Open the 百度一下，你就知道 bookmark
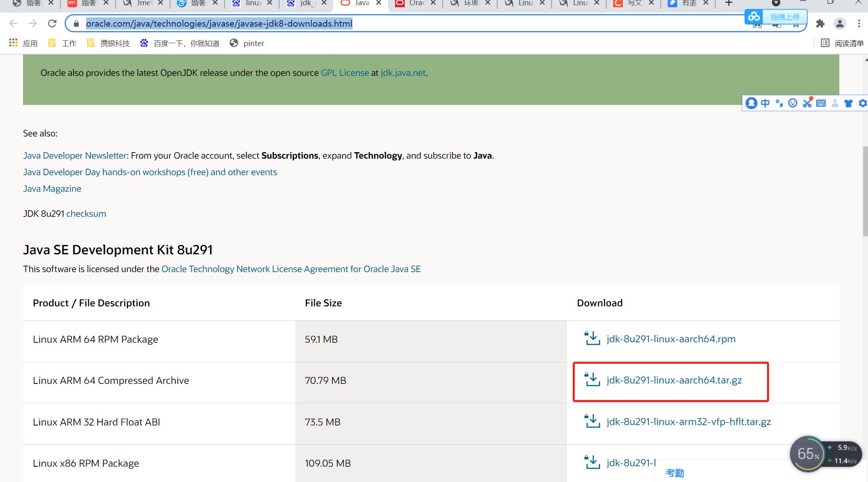This screenshot has width=868, height=482. pyautogui.click(x=180, y=43)
